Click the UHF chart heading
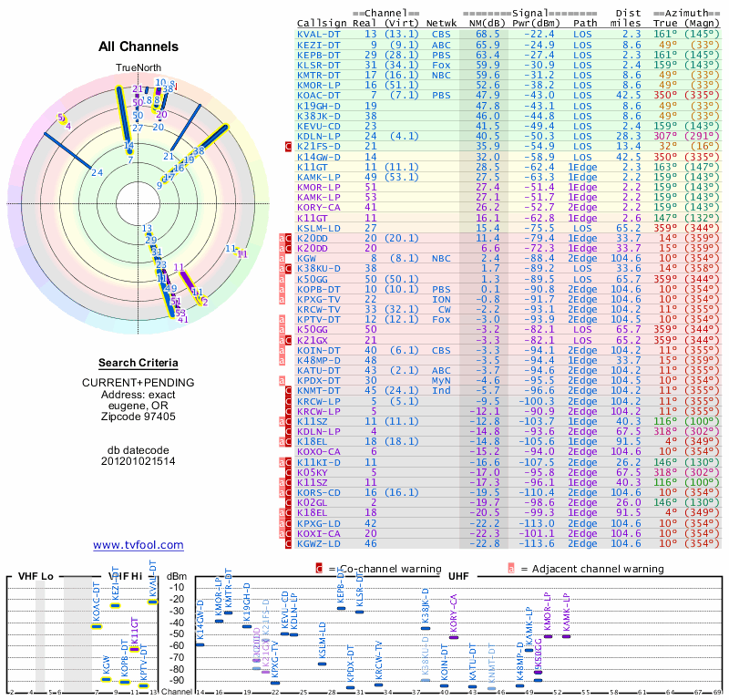This screenshot has width=729, height=700. pos(458,576)
